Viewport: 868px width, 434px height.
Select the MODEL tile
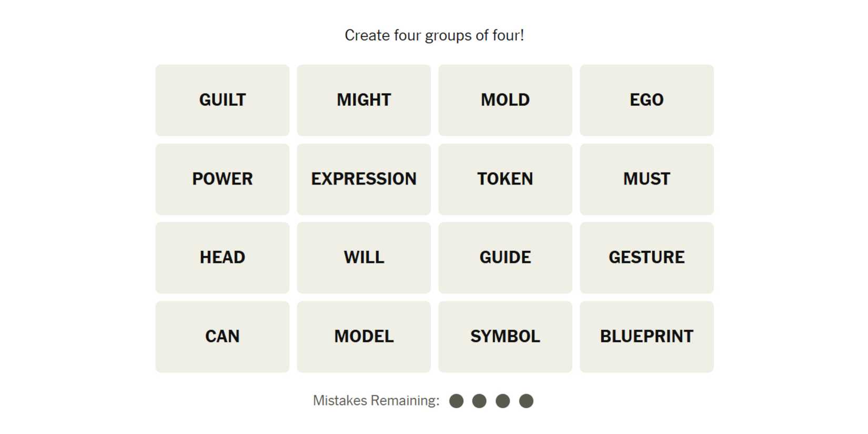tap(364, 336)
